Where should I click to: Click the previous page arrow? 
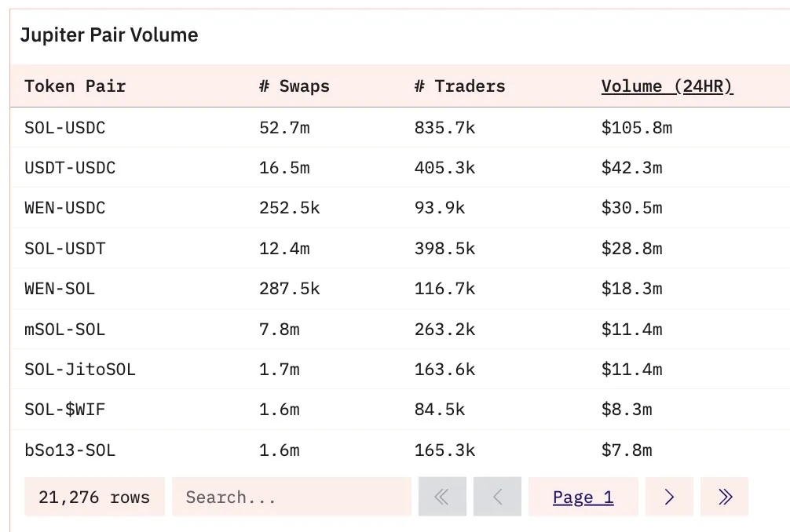pyautogui.click(x=497, y=497)
